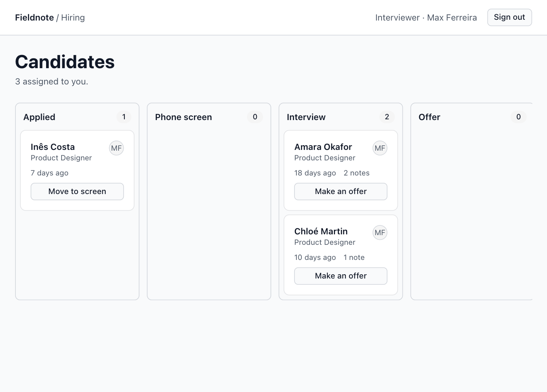The height and width of the screenshot is (392, 547).
Task: Open Amara Okafor's candidate name
Action: point(323,147)
